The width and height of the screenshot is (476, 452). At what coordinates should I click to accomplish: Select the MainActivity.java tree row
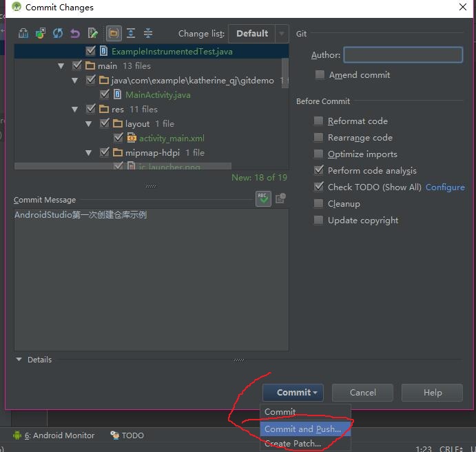point(152,94)
